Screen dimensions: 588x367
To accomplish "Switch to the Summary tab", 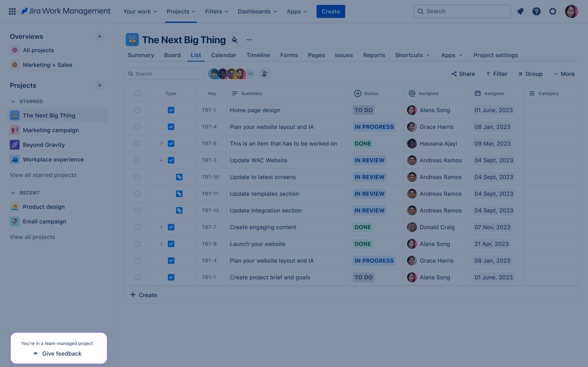I will point(140,55).
